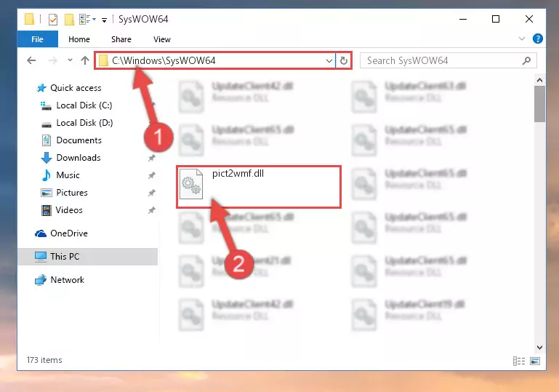The width and height of the screenshot is (559, 392).
Task: Click the search magnifier icon
Action: 526,60
